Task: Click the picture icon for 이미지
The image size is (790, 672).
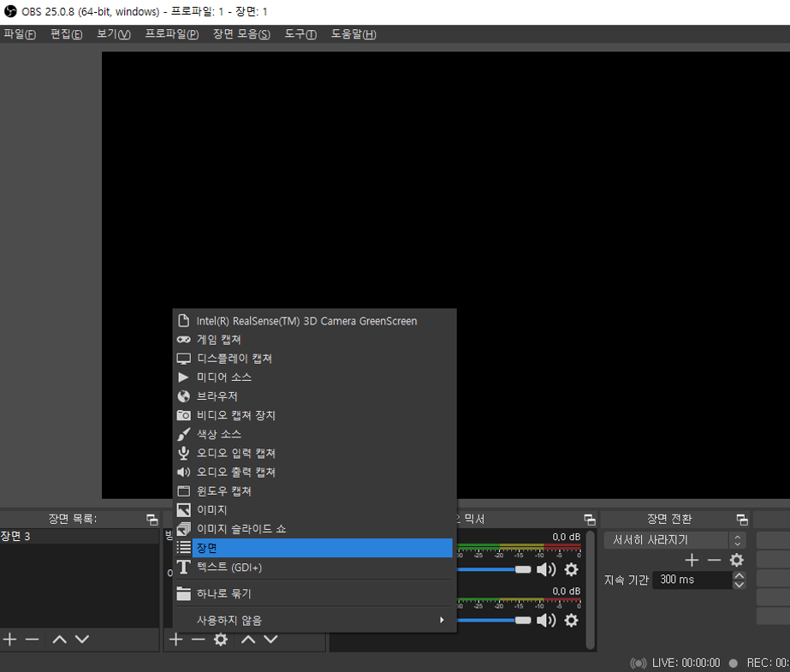Action: (x=184, y=510)
